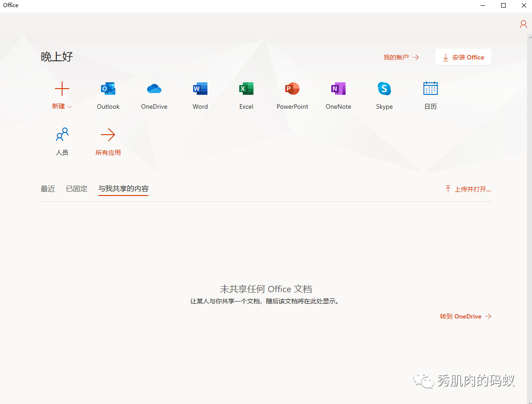Switch to the 最近 tab

[48, 189]
